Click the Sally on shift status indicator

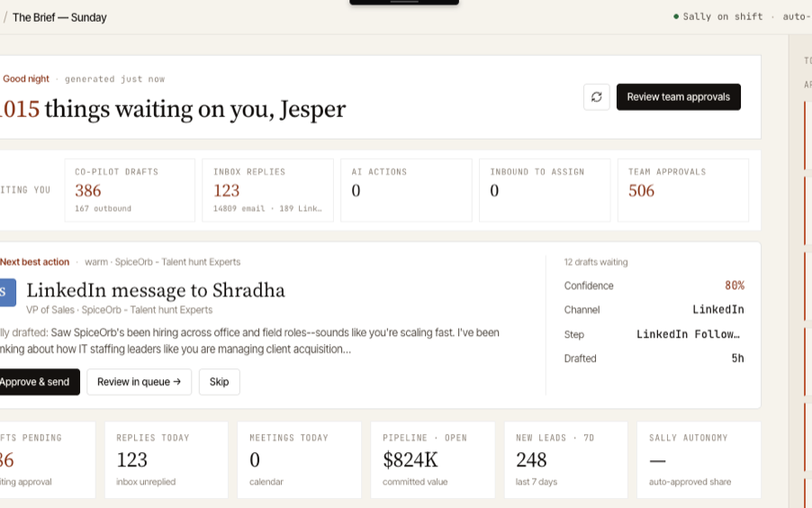[x=717, y=16]
